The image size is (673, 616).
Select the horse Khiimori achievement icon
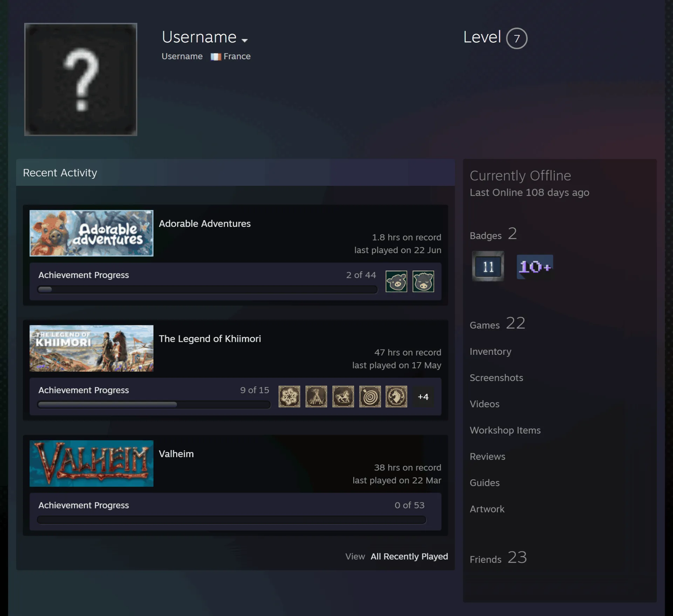pos(343,397)
